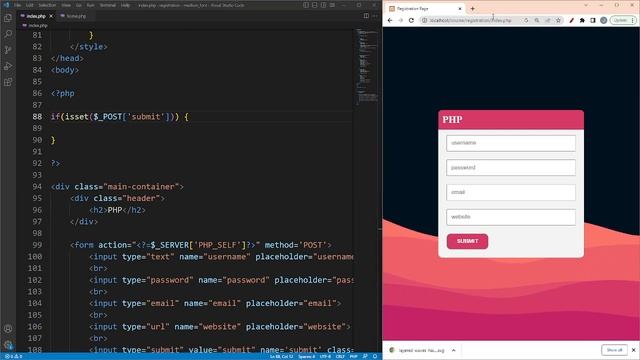Click the password field in the form

[511, 168]
